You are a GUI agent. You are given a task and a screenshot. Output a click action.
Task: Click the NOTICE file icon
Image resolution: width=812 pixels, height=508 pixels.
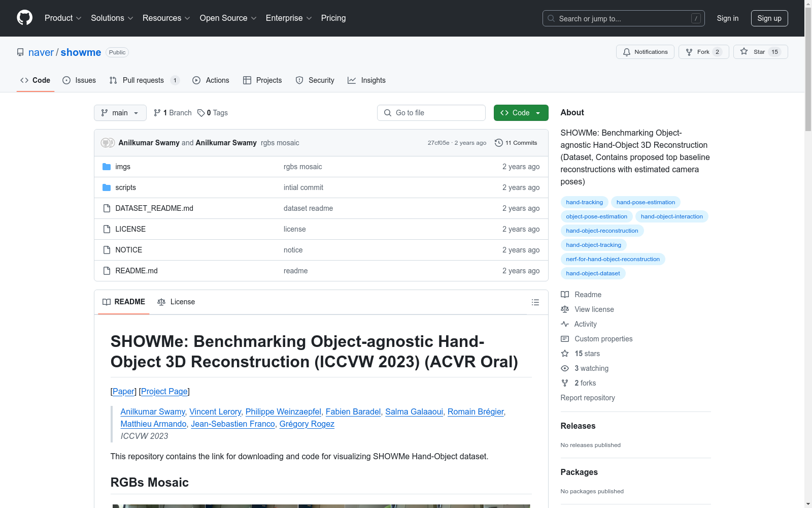pos(107,250)
